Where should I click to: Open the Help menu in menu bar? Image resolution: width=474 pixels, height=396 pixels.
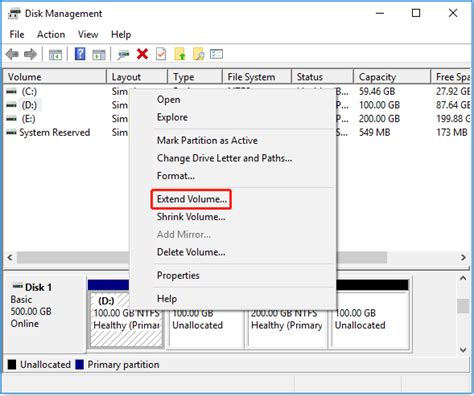[x=121, y=34]
